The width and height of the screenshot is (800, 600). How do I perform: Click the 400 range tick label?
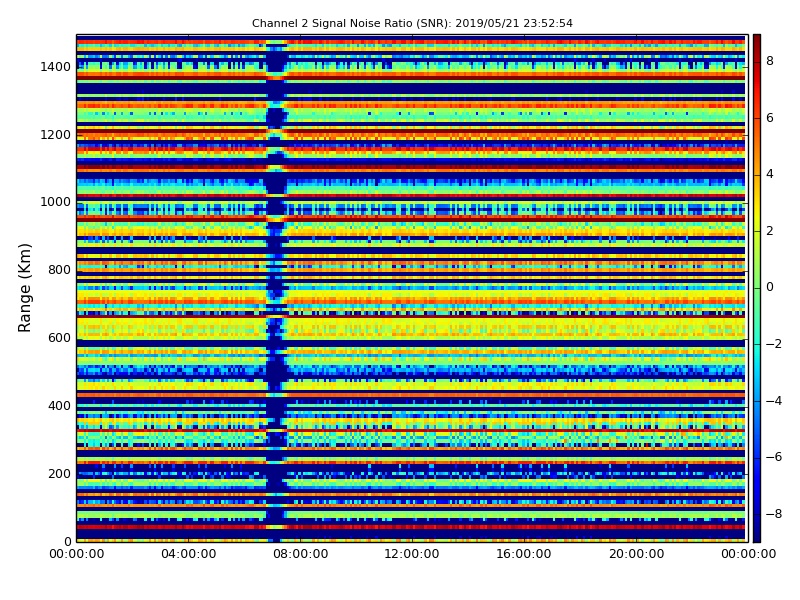(x=59, y=406)
